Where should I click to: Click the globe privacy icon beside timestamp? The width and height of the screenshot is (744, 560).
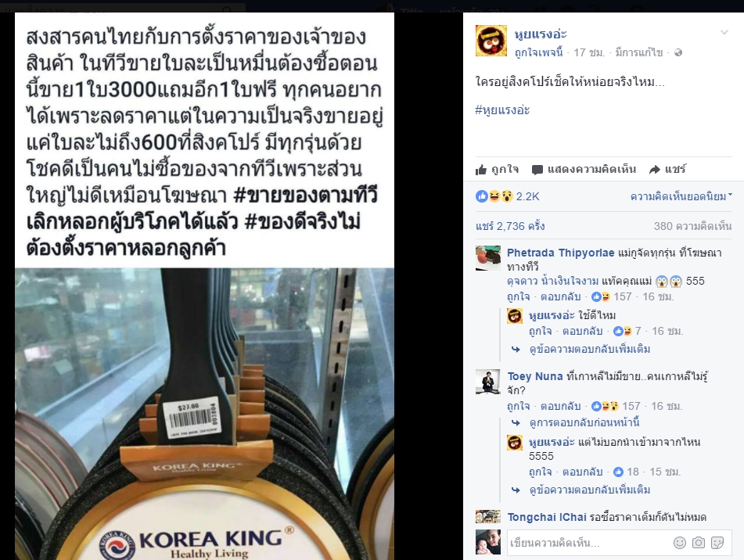[x=678, y=52]
